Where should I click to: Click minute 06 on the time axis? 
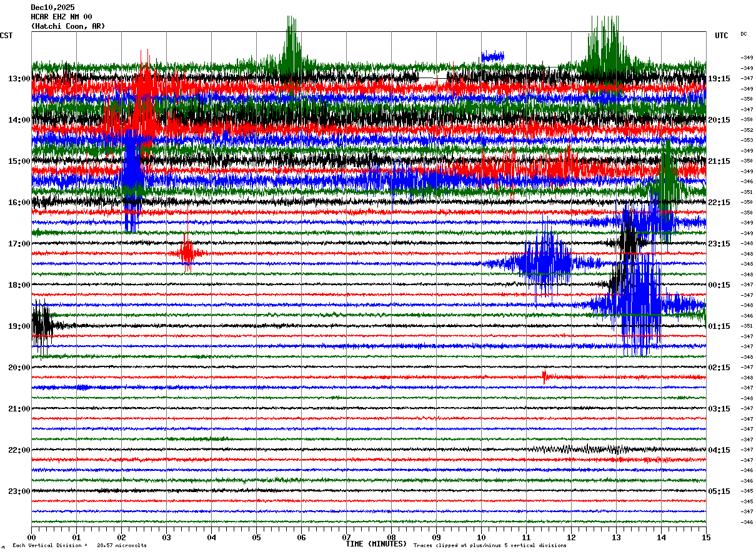click(x=301, y=537)
